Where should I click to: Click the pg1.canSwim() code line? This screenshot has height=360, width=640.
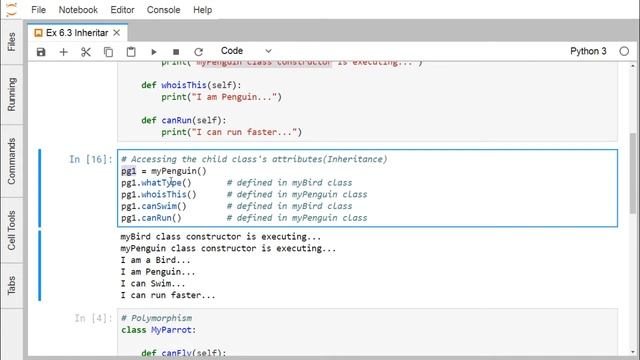click(153, 206)
